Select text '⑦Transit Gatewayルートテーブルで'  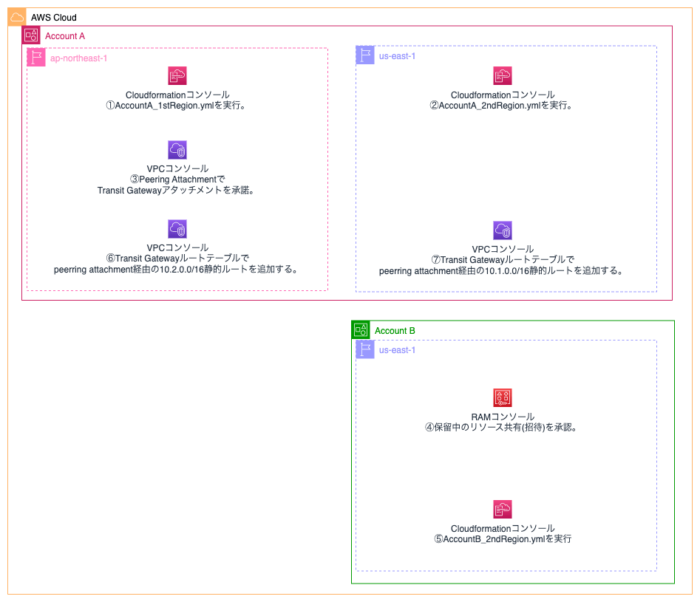coord(503,260)
